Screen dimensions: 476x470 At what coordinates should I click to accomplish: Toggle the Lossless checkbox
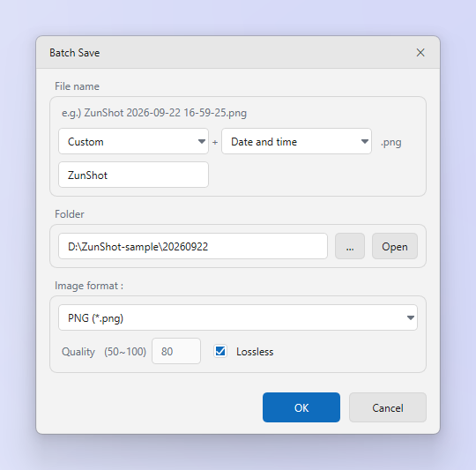point(220,351)
